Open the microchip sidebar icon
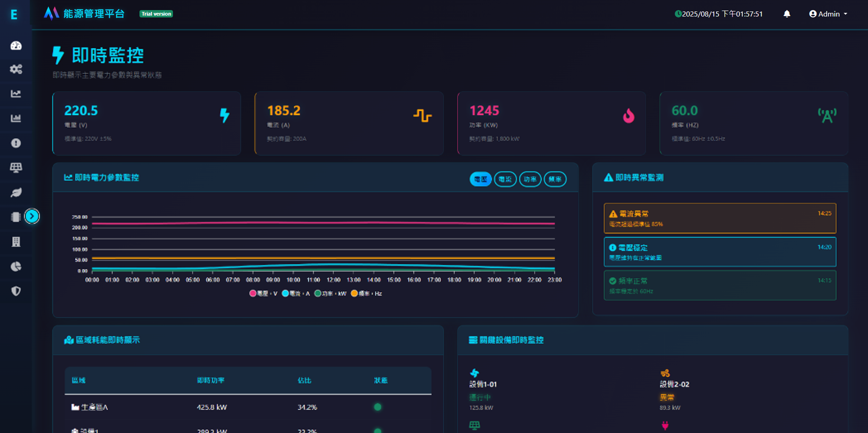Image resolution: width=868 pixels, height=433 pixels. pyautogui.click(x=16, y=217)
